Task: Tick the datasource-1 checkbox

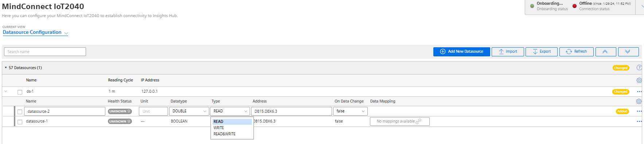Action: click(20, 122)
